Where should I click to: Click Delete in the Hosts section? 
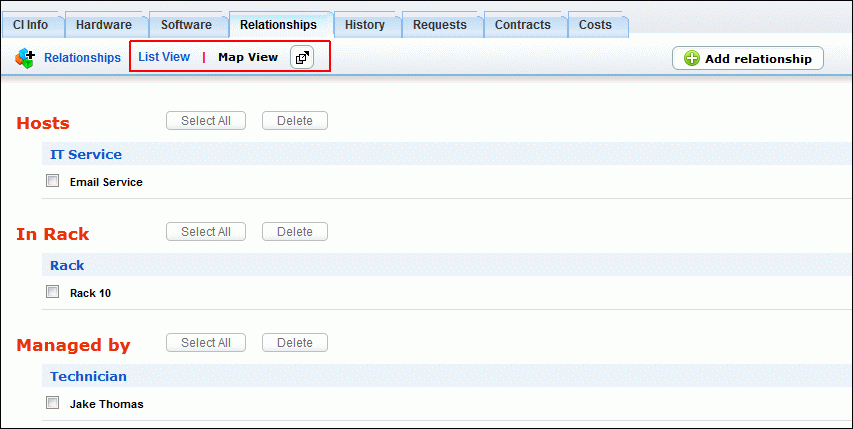[295, 121]
